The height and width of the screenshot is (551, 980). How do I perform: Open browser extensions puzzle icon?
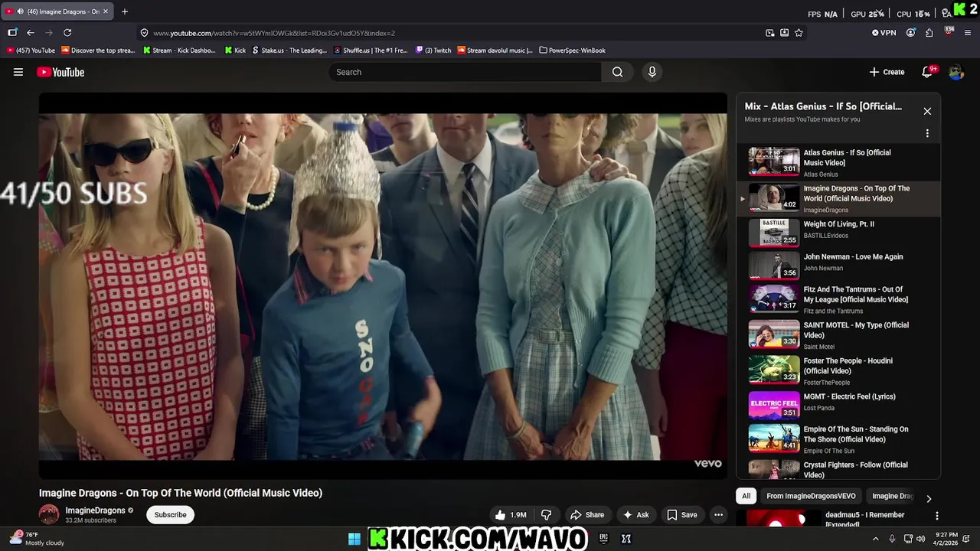pyautogui.click(x=929, y=33)
